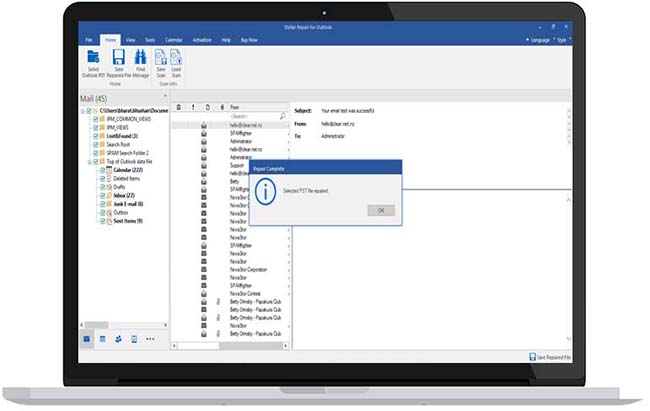Open the Find Message binoculars tool
This screenshot has height=411, width=650.
point(141,57)
